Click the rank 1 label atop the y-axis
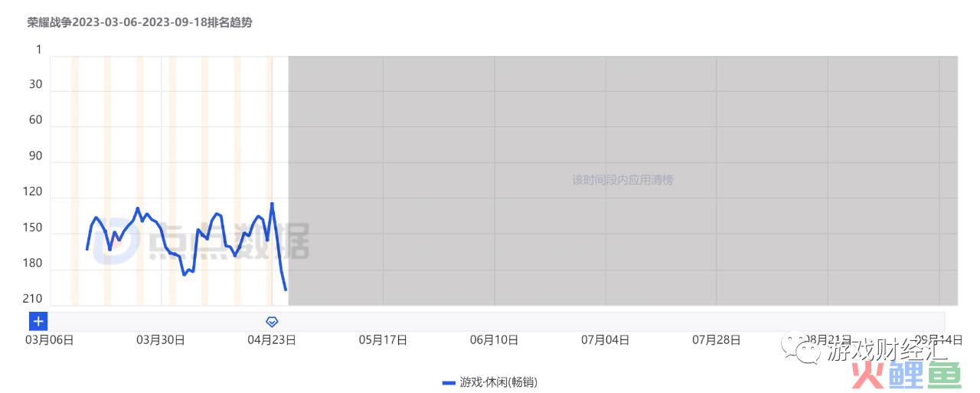 (x=39, y=49)
